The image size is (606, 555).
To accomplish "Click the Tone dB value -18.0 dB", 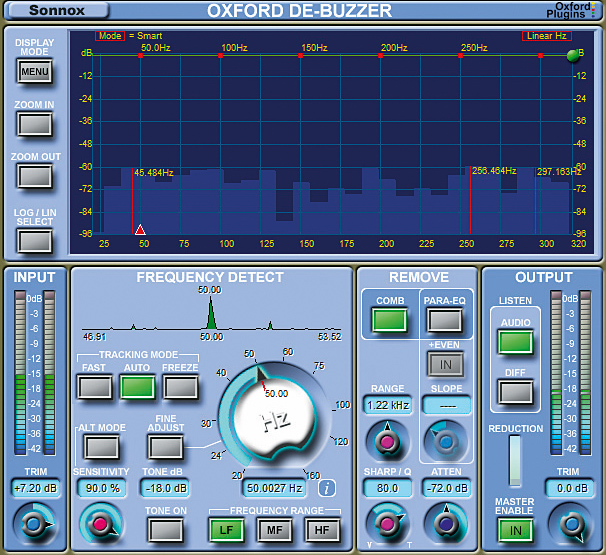I will pos(165,488).
